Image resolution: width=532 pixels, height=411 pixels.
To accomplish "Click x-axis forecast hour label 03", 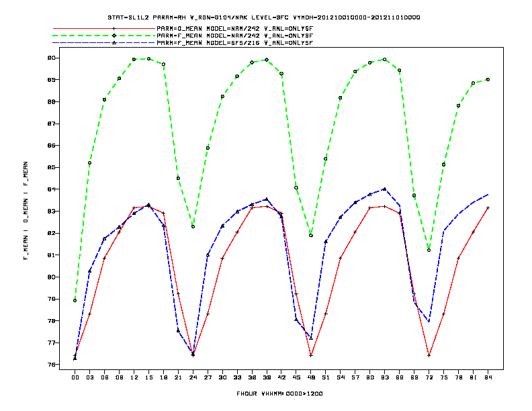I will [89, 377].
